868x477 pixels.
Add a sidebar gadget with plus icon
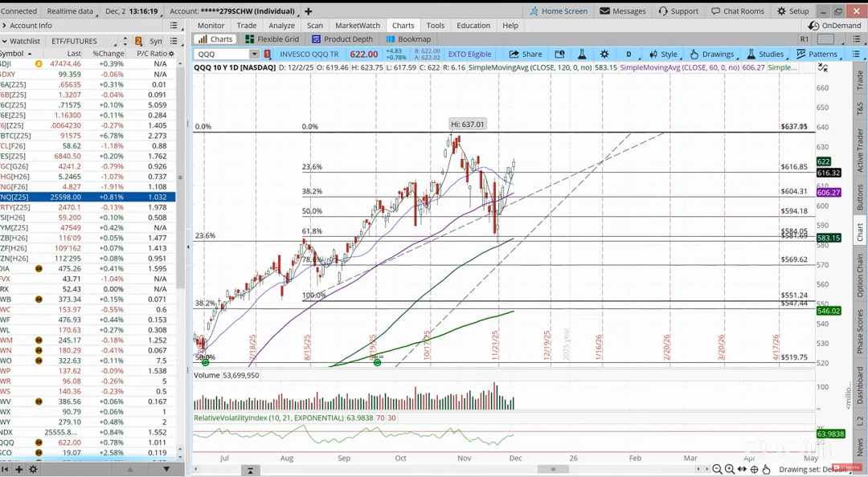[18, 469]
